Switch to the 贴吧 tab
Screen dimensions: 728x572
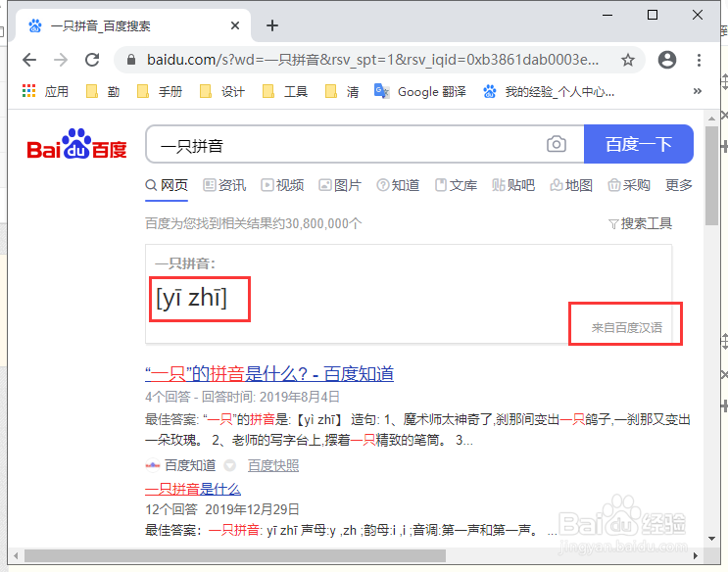pos(513,186)
